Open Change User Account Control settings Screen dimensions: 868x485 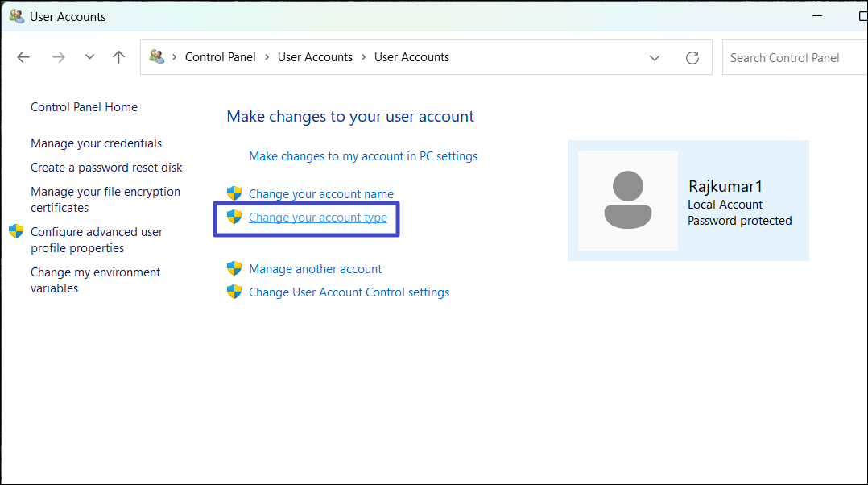click(x=349, y=292)
